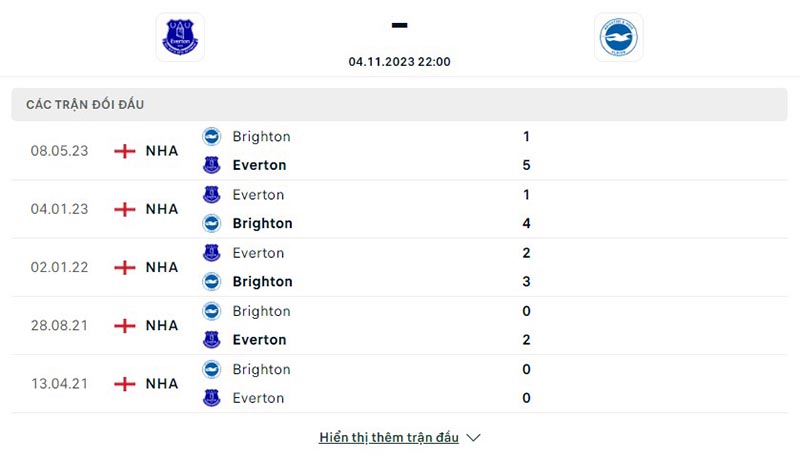800x461 pixels.
Task: Click England flag for 13.04.21 match
Action: pos(125,384)
